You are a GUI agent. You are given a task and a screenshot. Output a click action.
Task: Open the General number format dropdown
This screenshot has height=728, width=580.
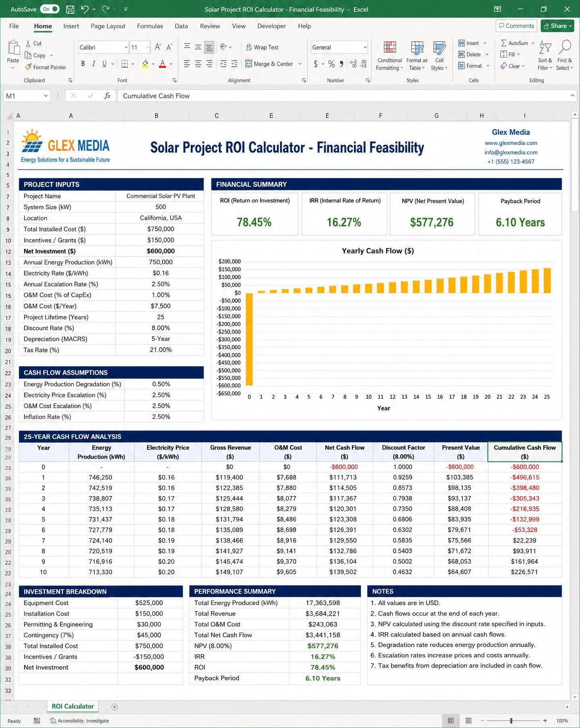point(365,48)
